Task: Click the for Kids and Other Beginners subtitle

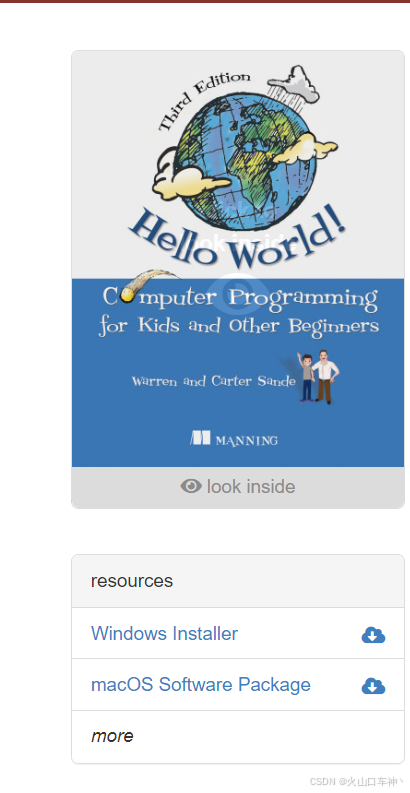Action: [x=239, y=325]
